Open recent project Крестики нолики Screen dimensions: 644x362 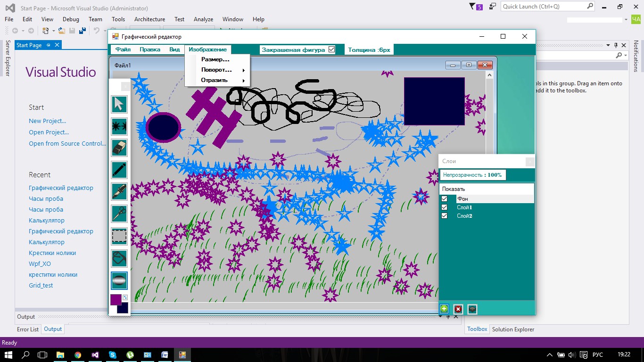[x=52, y=253]
